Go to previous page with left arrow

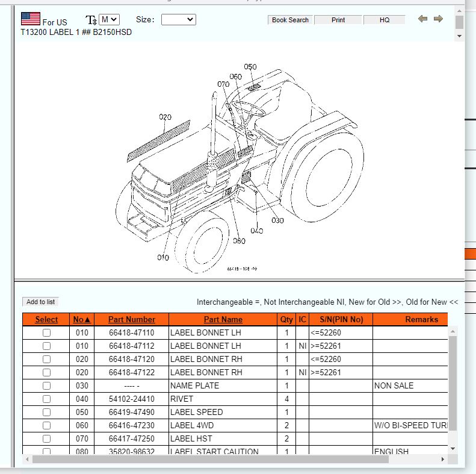(422, 19)
